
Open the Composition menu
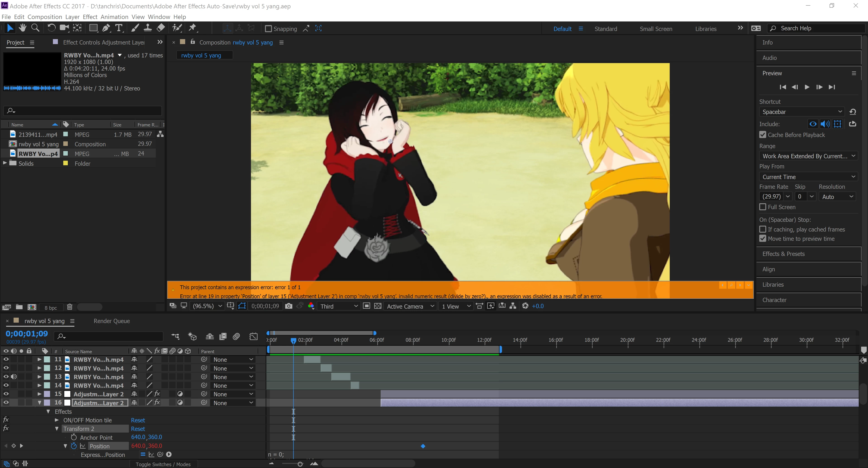pos(45,17)
